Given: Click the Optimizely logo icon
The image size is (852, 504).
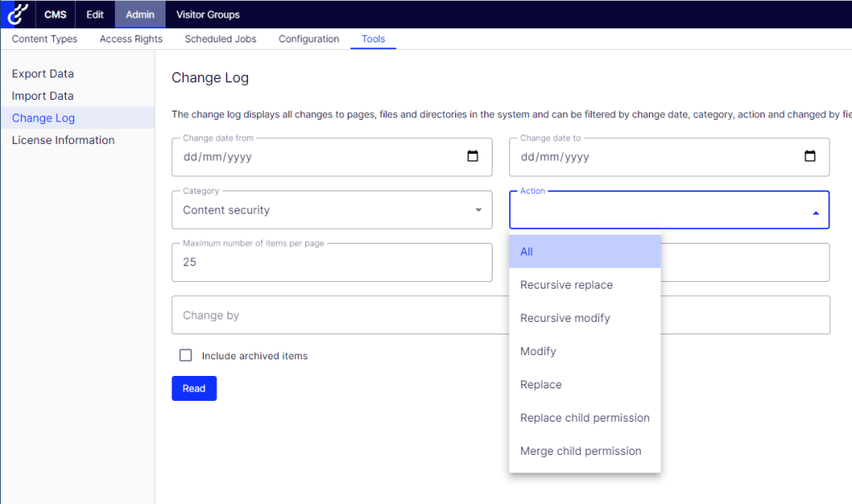Looking at the screenshot, I should pos(17,14).
